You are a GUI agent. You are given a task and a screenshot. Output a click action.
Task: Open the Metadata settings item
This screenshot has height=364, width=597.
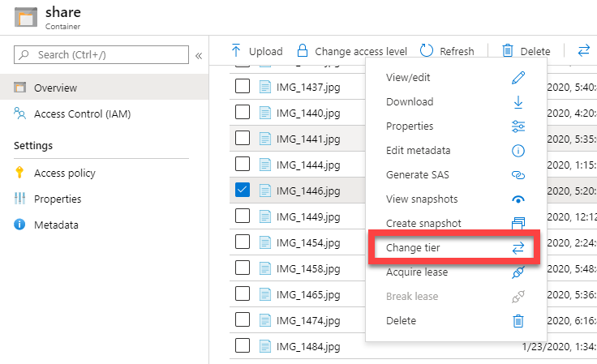point(56,225)
